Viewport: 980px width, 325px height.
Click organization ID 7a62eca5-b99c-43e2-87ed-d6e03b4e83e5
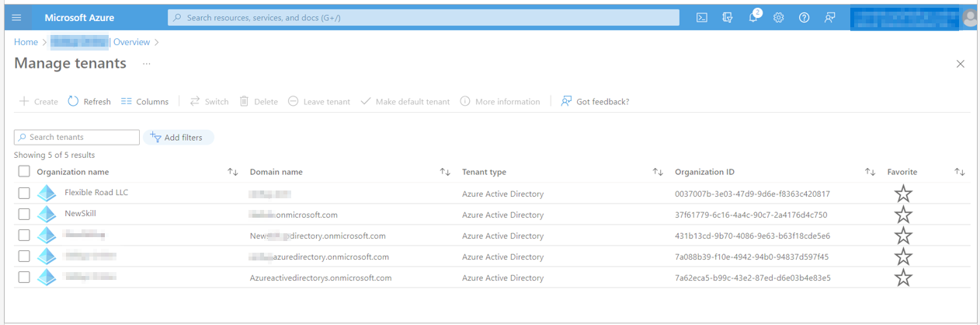point(752,278)
